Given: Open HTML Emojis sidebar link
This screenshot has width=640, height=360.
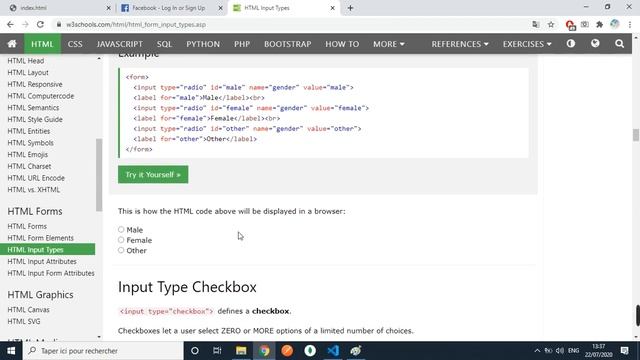Looking at the screenshot, I should 27,155.
